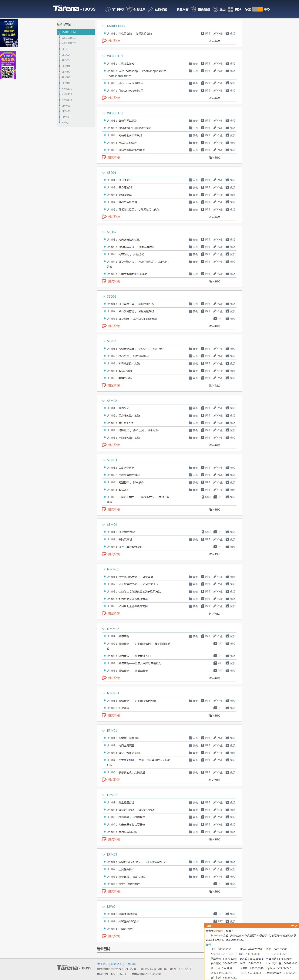299x980 pixels.
Task: Open 测试阶段 in the NMM02 section
Action: click(111, 678)
